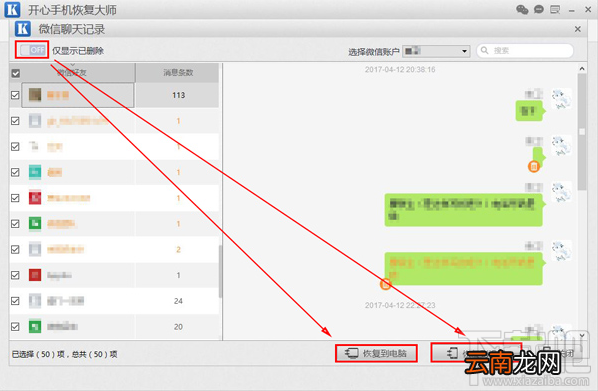
Task: Select the green avatar of the 20-message contact
Action: (35, 327)
